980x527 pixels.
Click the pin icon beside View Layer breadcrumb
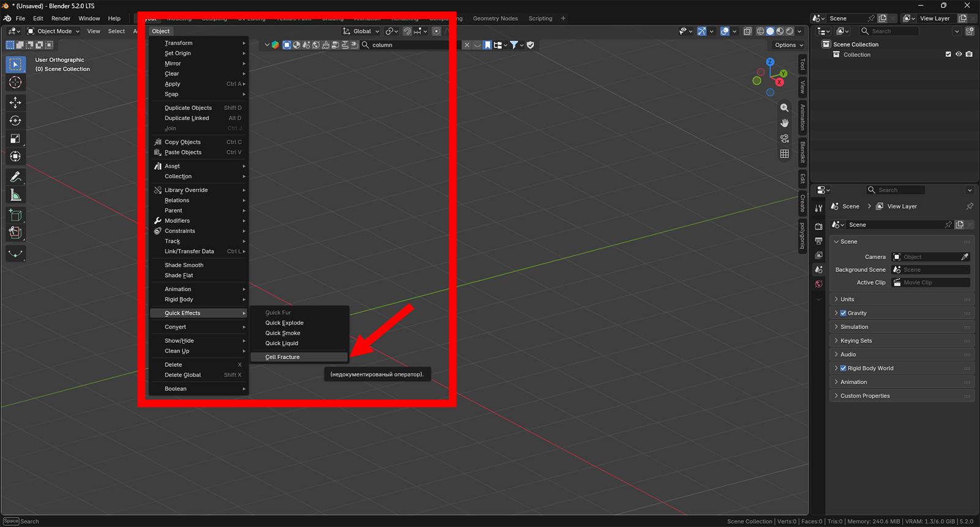click(x=970, y=207)
